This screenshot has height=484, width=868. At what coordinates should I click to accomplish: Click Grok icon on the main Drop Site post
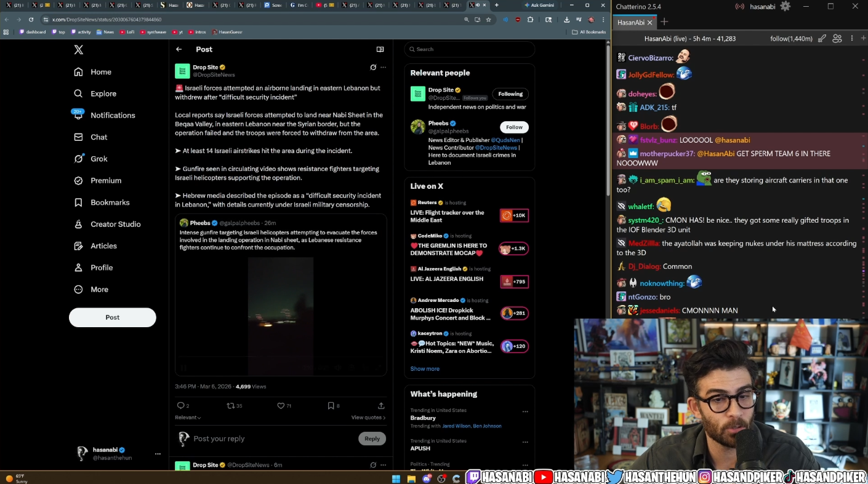coord(373,67)
